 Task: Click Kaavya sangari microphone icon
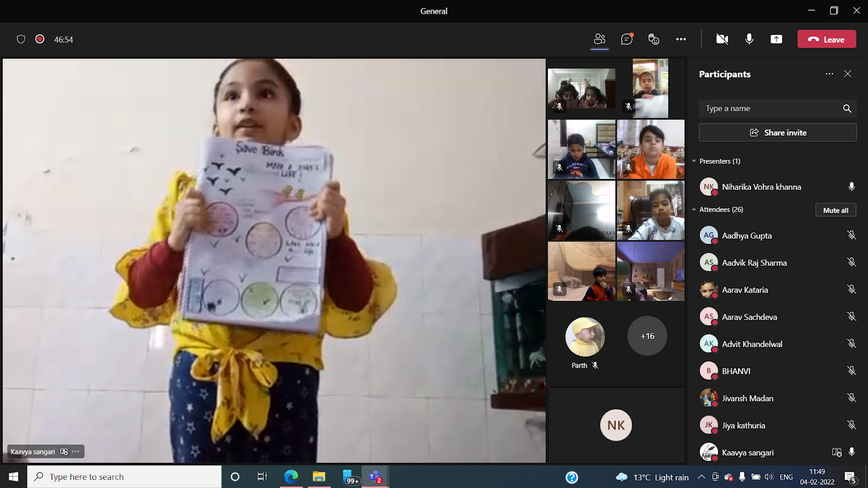coord(852,452)
